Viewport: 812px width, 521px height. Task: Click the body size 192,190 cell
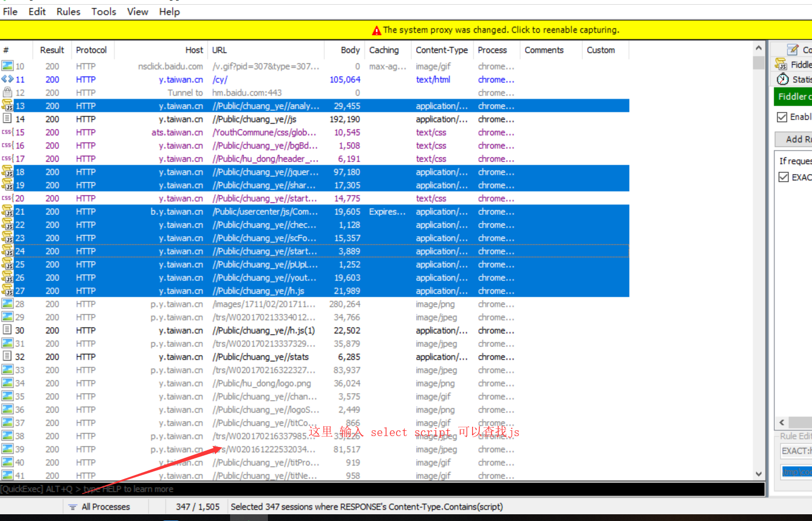(345, 119)
